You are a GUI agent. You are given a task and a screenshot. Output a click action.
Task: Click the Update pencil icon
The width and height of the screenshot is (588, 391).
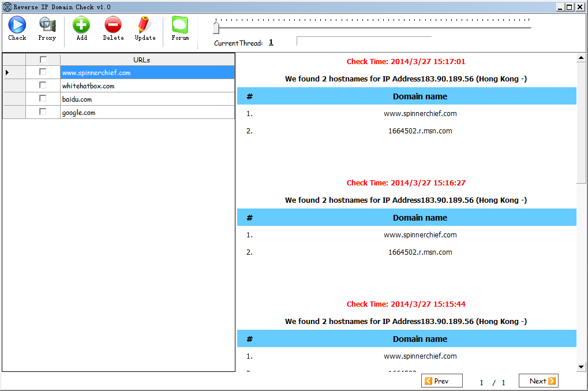[145, 25]
